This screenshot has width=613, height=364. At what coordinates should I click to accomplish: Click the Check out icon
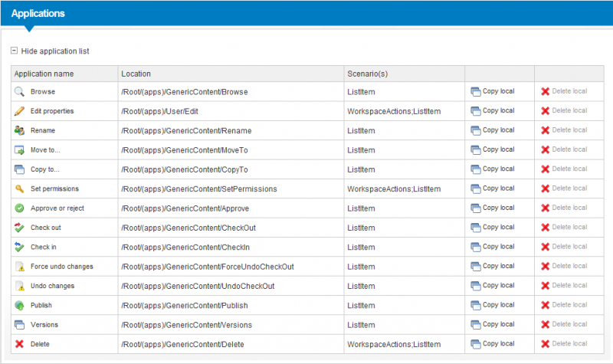tap(19, 228)
